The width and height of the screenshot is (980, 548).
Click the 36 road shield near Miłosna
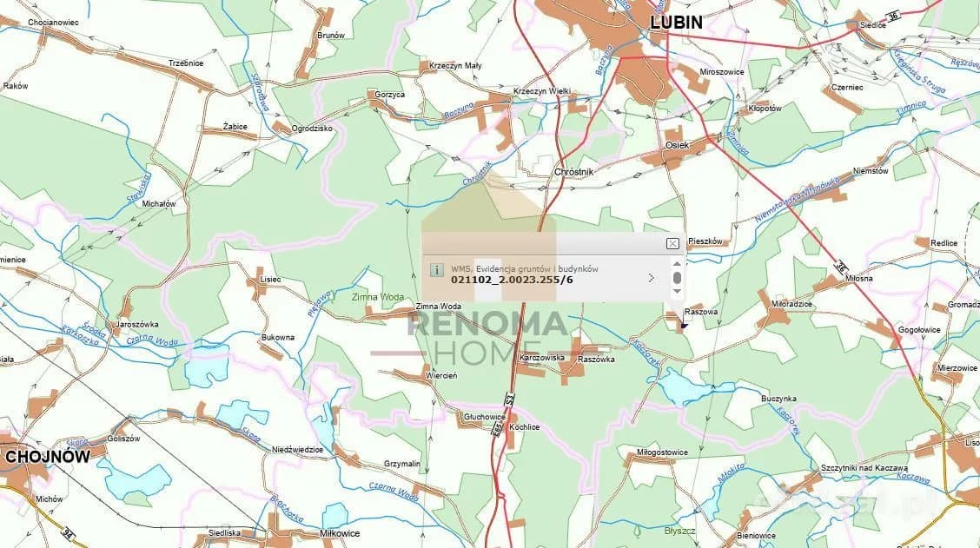[x=841, y=267]
